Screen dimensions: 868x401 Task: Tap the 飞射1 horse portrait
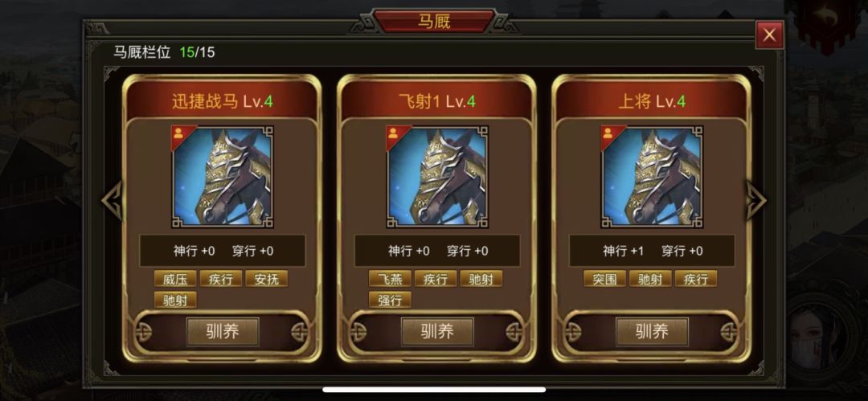(x=436, y=177)
